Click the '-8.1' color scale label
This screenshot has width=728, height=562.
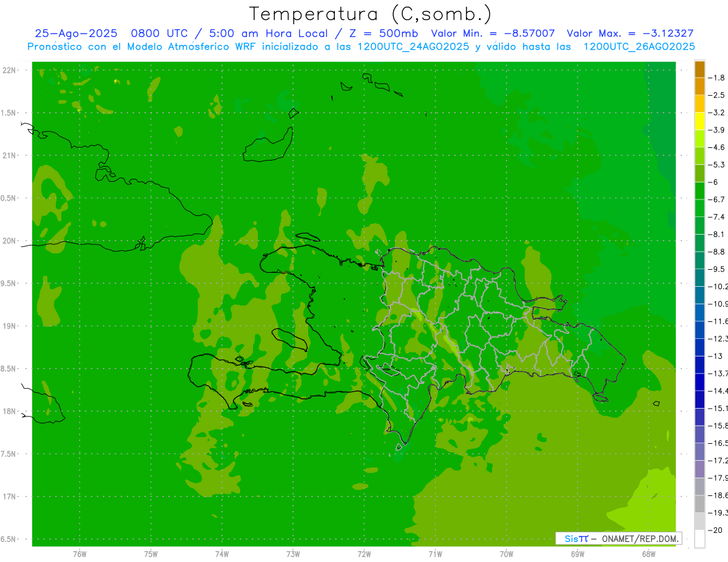pyautogui.click(x=716, y=234)
